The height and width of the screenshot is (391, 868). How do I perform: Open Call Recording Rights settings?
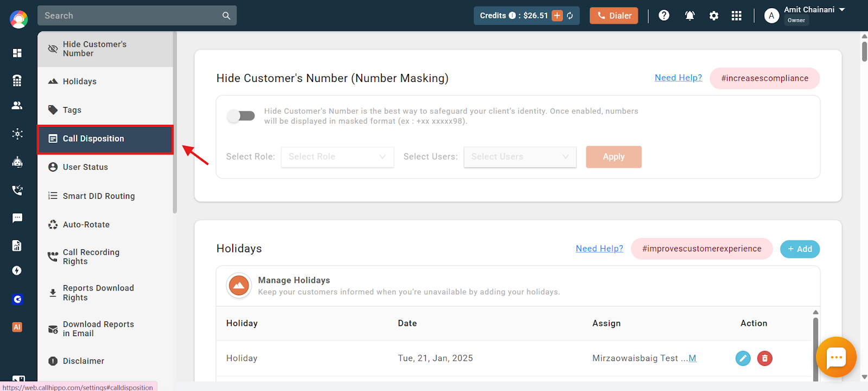tap(105, 257)
